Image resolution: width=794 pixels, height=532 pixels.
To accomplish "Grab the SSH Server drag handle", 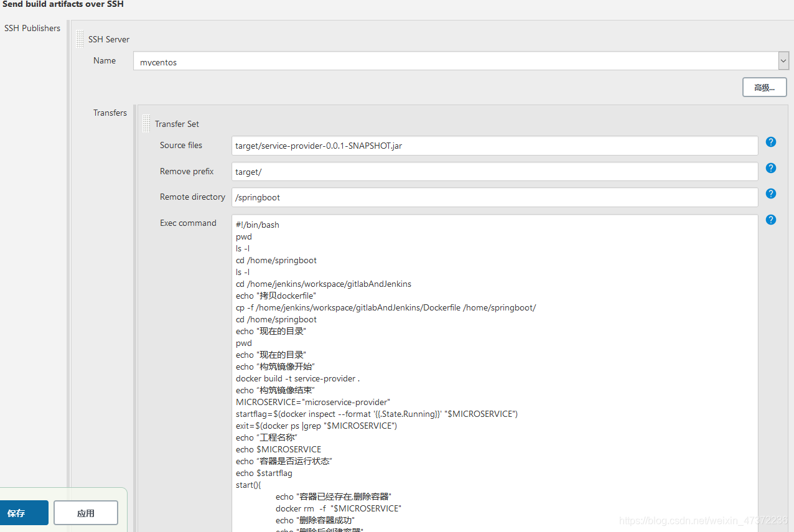I will click(x=80, y=39).
